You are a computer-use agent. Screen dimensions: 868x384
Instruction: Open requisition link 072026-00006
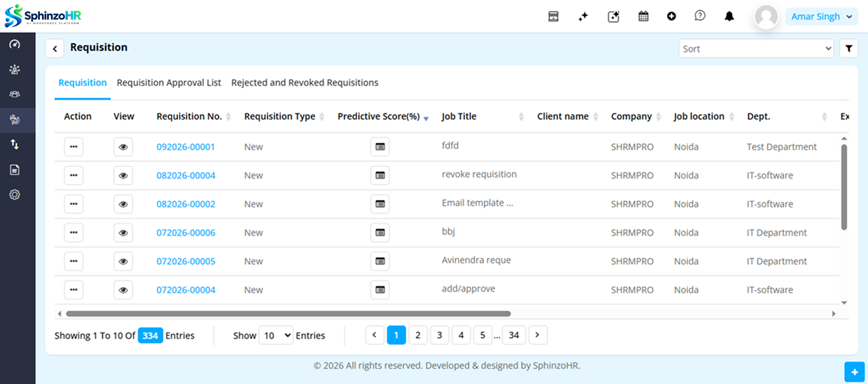186,233
